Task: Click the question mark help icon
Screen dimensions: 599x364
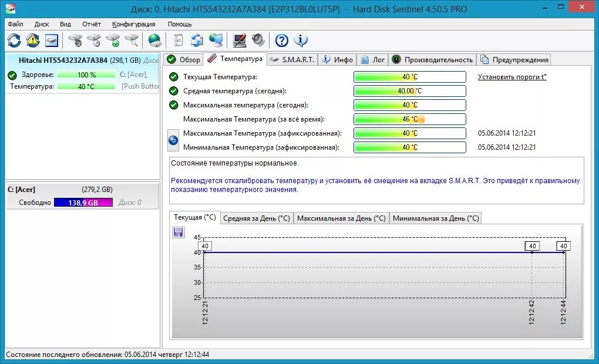Action: click(x=281, y=40)
